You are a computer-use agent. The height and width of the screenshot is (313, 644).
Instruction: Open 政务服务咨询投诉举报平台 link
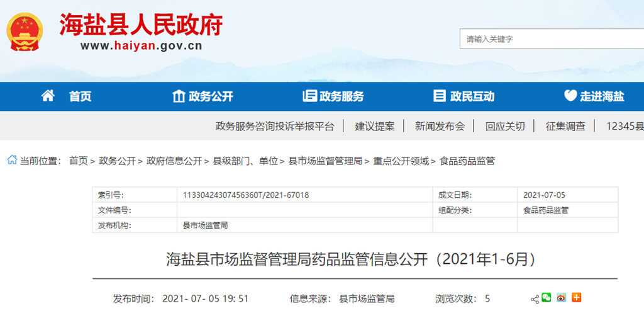[x=275, y=126]
